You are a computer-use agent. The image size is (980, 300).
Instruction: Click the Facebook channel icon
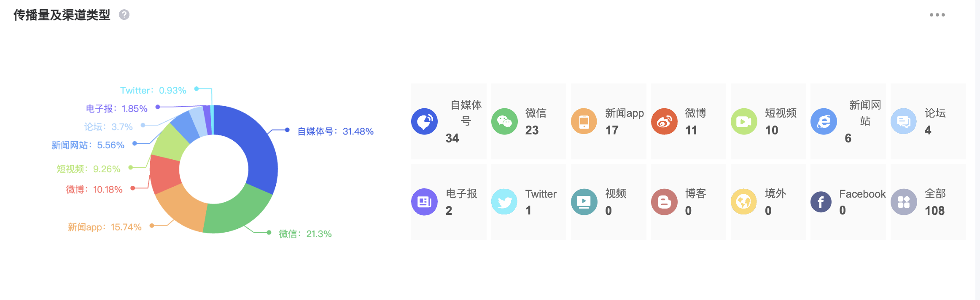tap(821, 202)
